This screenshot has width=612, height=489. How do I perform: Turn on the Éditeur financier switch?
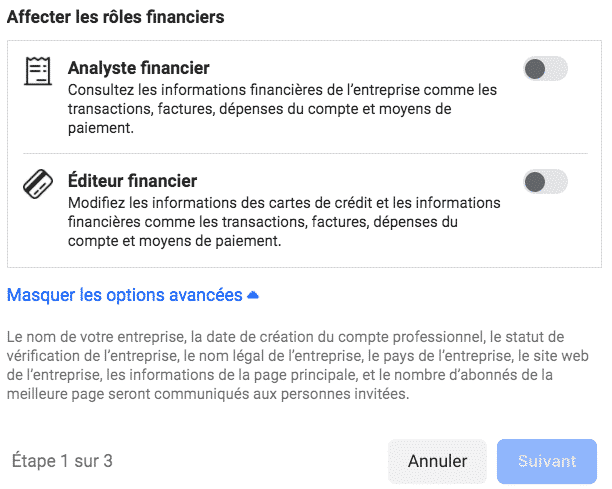tap(545, 182)
